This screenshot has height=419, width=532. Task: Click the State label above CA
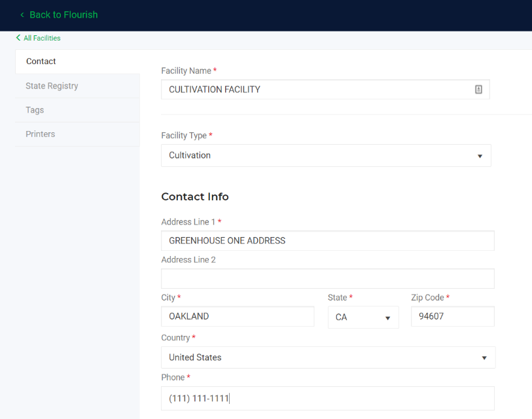[337, 297]
